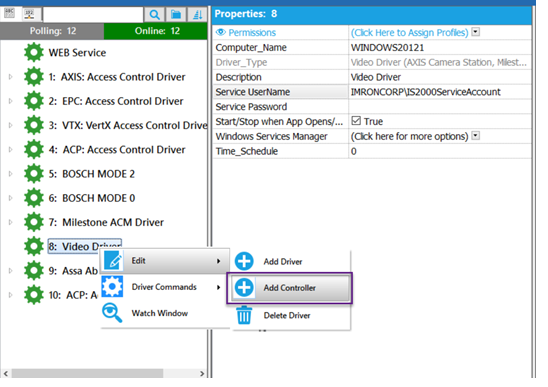Click the Click Here to Assign Profiles link
548x387 pixels.
tap(410, 33)
